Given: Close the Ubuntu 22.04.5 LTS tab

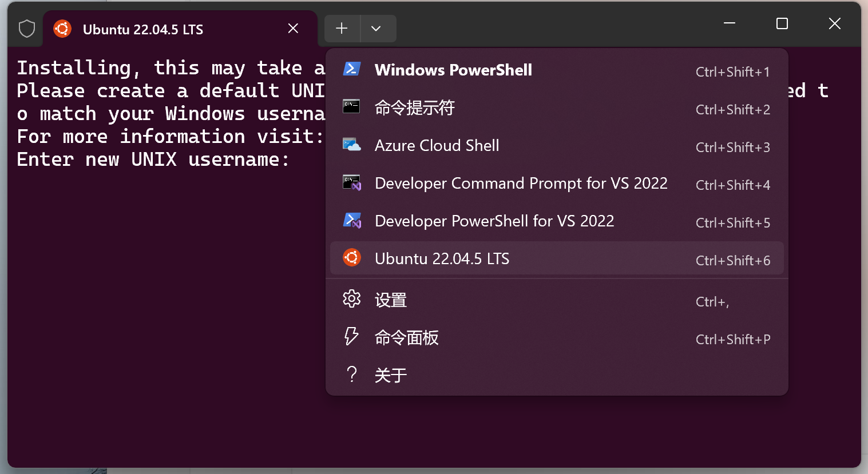Looking at the screenshot, I should [x=293, y=29].
